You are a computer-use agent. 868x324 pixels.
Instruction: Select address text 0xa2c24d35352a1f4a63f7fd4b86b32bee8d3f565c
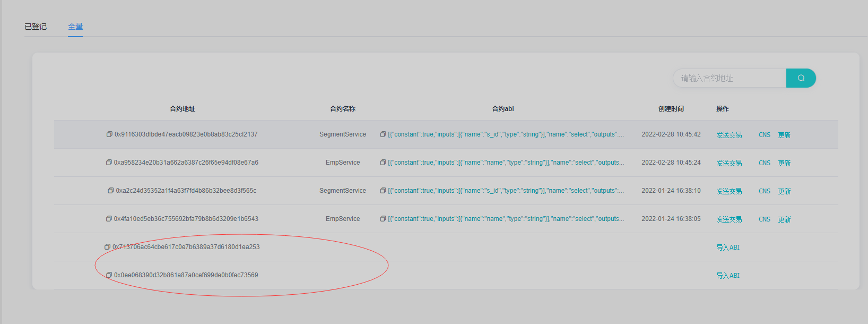[x=186, y=191]
